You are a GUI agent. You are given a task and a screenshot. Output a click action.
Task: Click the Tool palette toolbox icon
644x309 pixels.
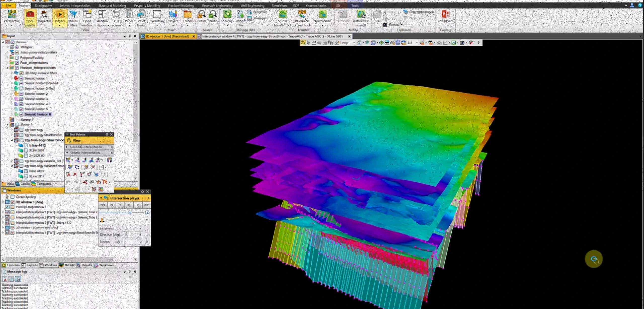30,18
